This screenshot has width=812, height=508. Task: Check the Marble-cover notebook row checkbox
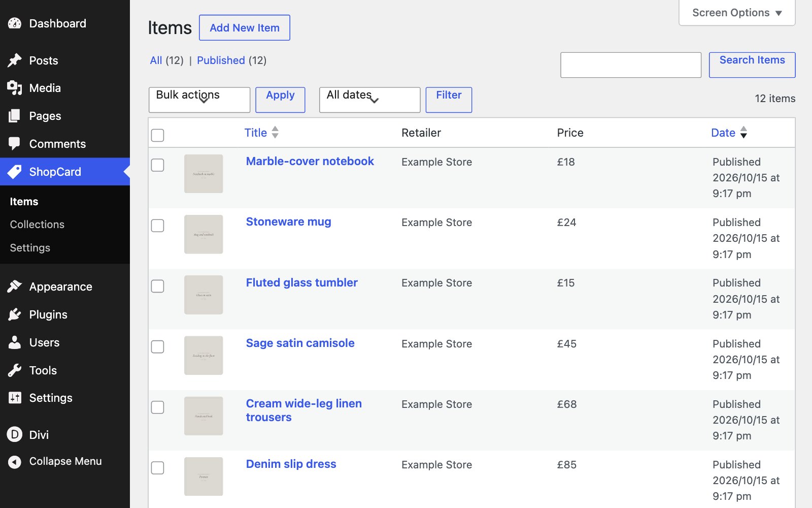point(158,165)
